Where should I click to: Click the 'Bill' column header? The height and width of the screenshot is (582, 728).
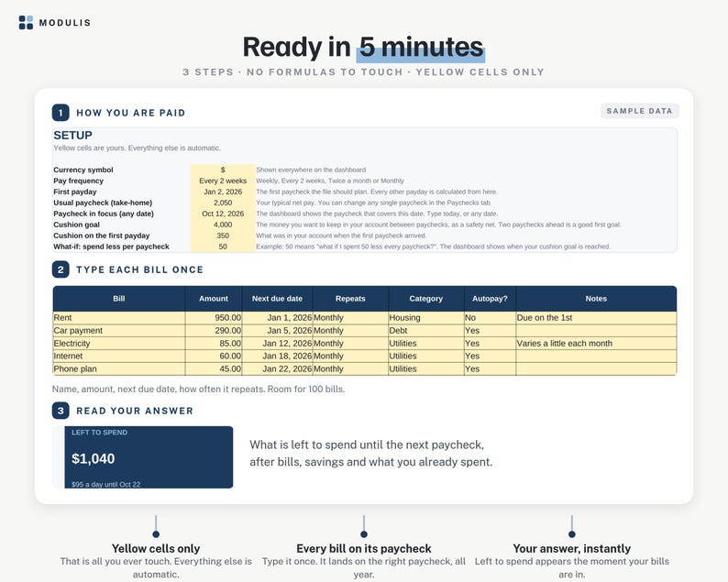[119, 299]
